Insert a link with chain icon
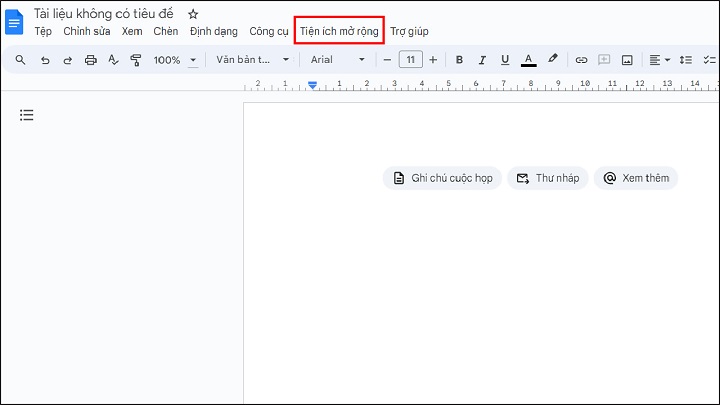Viewport: 720px width, 405px height. tap(581, 60)
